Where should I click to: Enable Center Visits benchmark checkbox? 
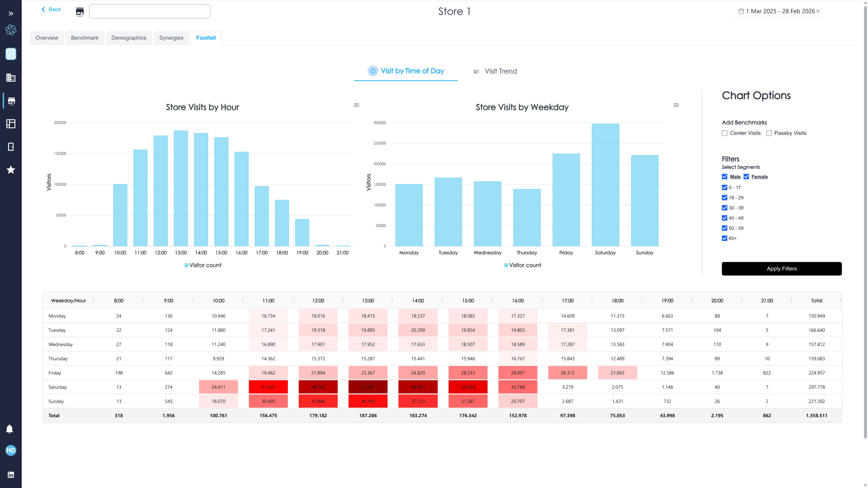tap(725, 133)
